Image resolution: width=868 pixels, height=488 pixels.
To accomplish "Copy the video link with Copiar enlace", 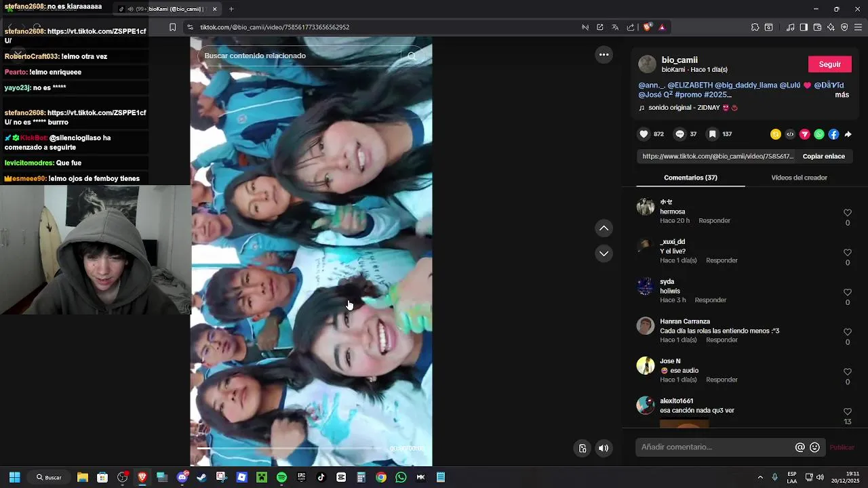I will click(x=823, y=156).
